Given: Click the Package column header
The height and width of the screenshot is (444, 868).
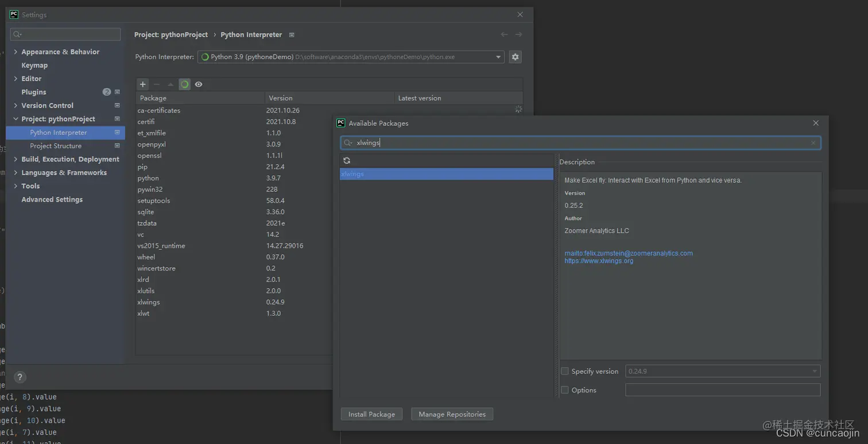Looking at the screenshot, I should 200,98.
